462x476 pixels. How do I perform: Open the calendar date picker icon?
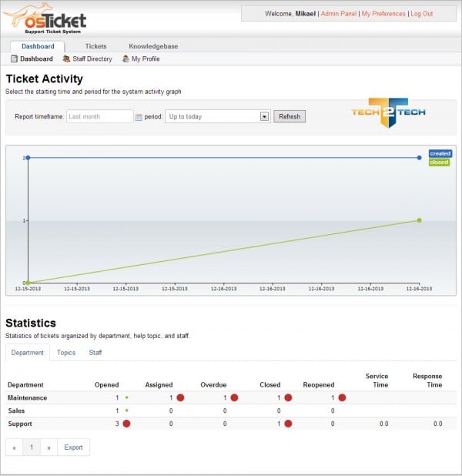click(139, 117)
